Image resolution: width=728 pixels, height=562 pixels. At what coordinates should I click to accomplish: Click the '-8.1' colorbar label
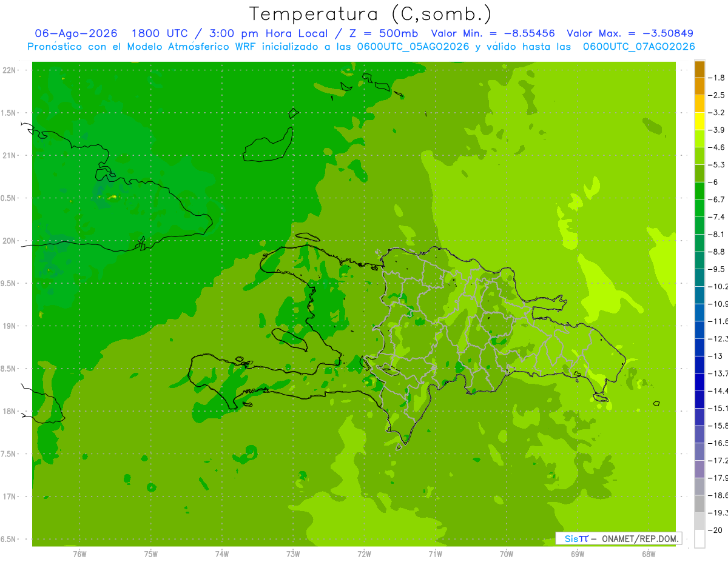[x=717, y=234]
